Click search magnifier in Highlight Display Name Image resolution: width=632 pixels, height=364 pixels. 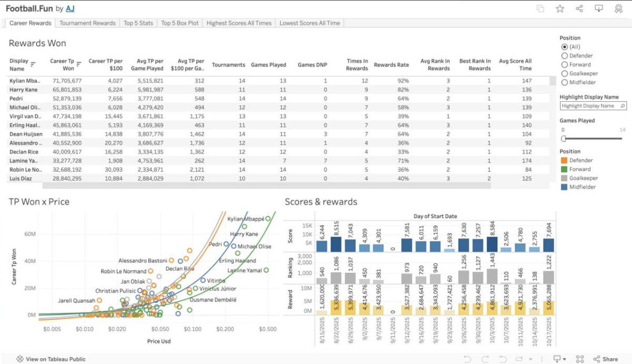623,106
